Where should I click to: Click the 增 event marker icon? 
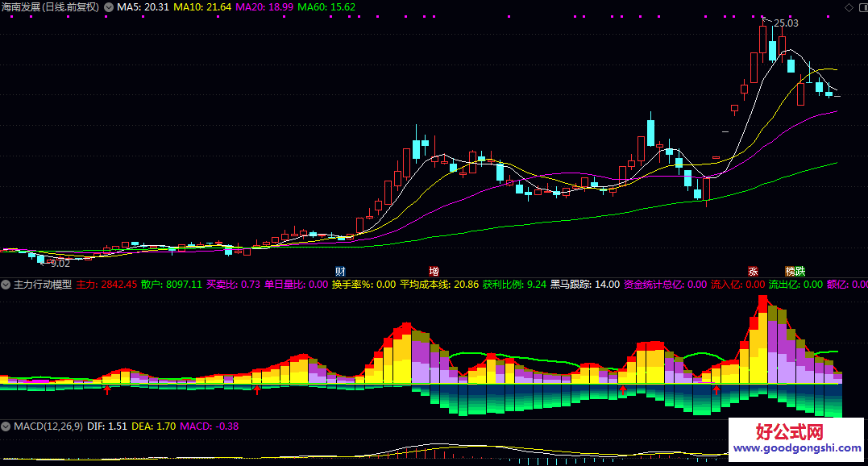pos(434,271)
